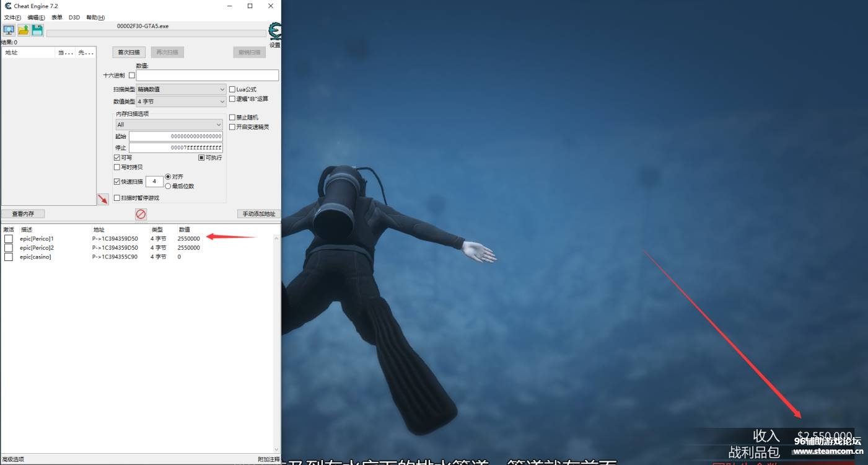Select the 对齐 alignment radio button
This screenshot has height=465, width=868.
(168, 177)
